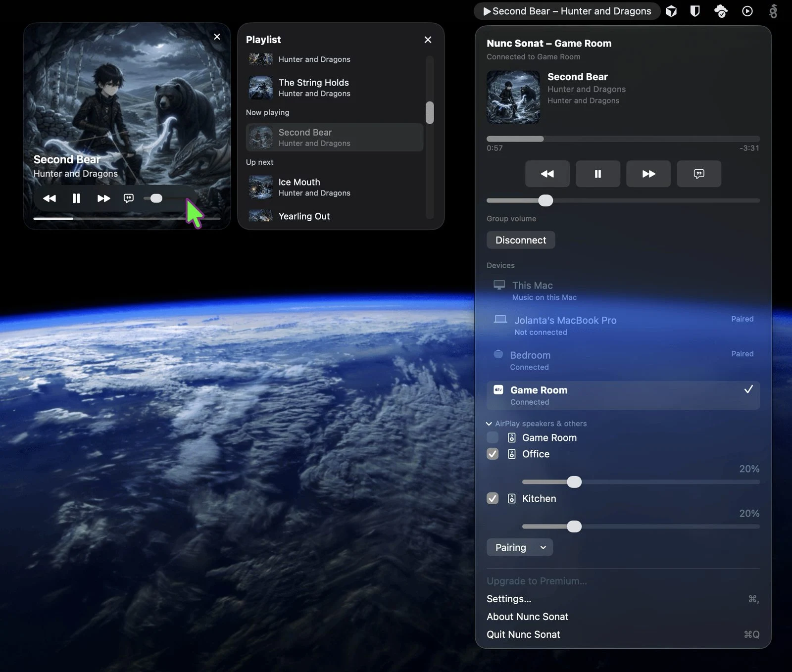Open the cloud checkmark menu bar icon
The image size is (792, 672).
pyautogui.click(x=721, y=11)
